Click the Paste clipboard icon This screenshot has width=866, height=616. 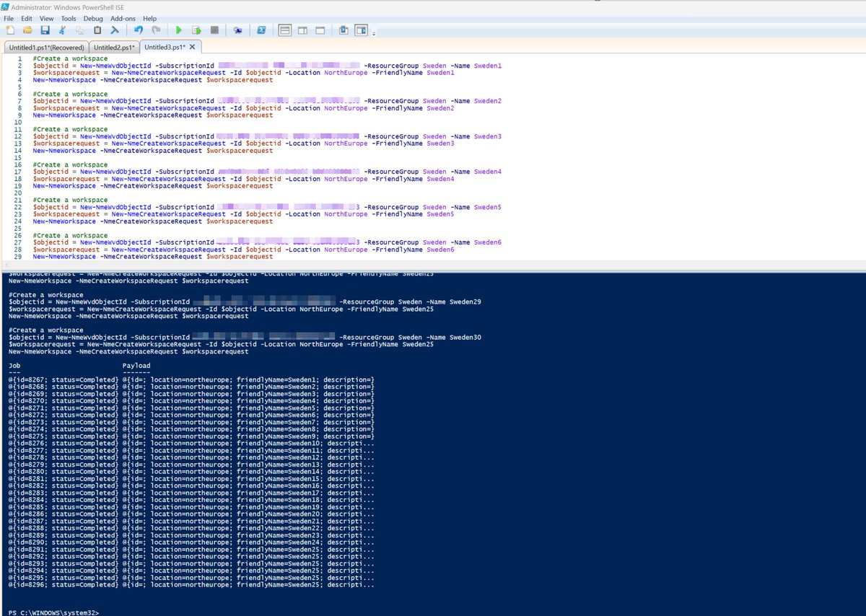click(97, 30)
